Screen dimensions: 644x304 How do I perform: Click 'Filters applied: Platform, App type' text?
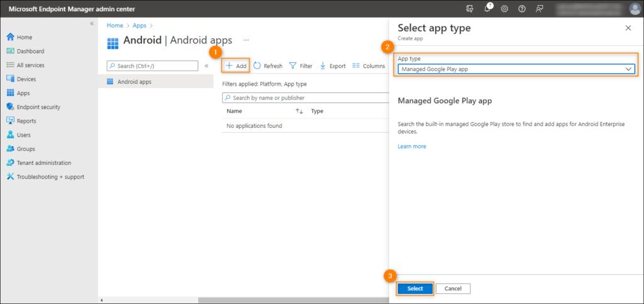click(264, 84)
